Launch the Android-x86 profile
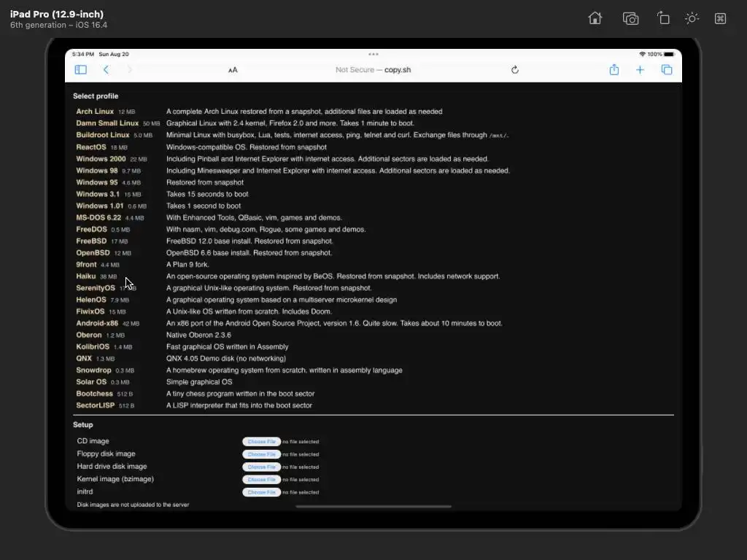This screenshot has height=560, width=747. pyautogui.click(x=97, y=323)
